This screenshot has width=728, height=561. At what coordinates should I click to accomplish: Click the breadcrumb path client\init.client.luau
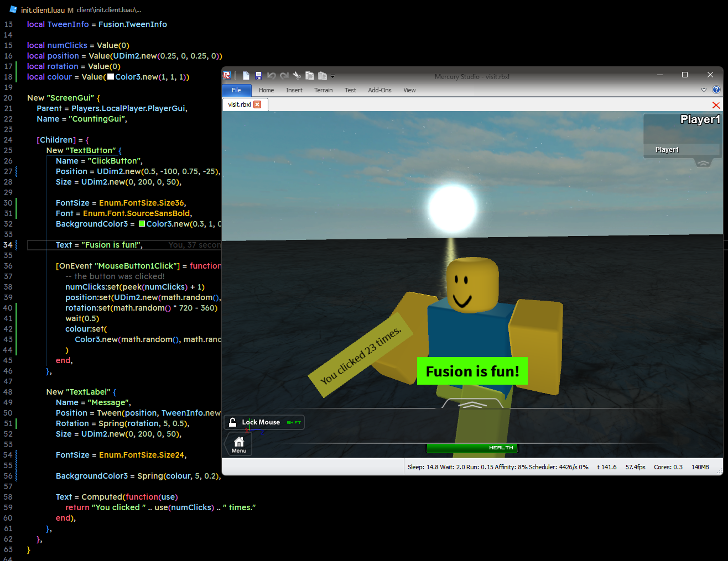pyautogui.click(x=109, y=10)
